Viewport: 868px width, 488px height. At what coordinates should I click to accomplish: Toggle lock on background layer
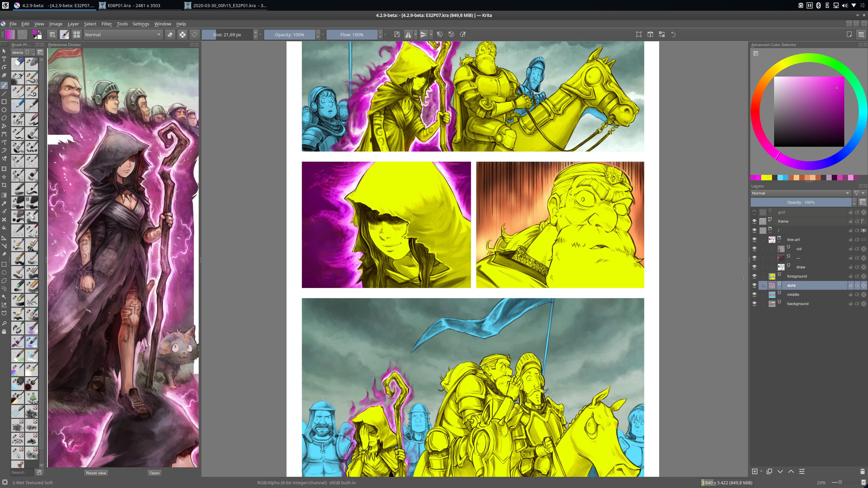point(850,304)
